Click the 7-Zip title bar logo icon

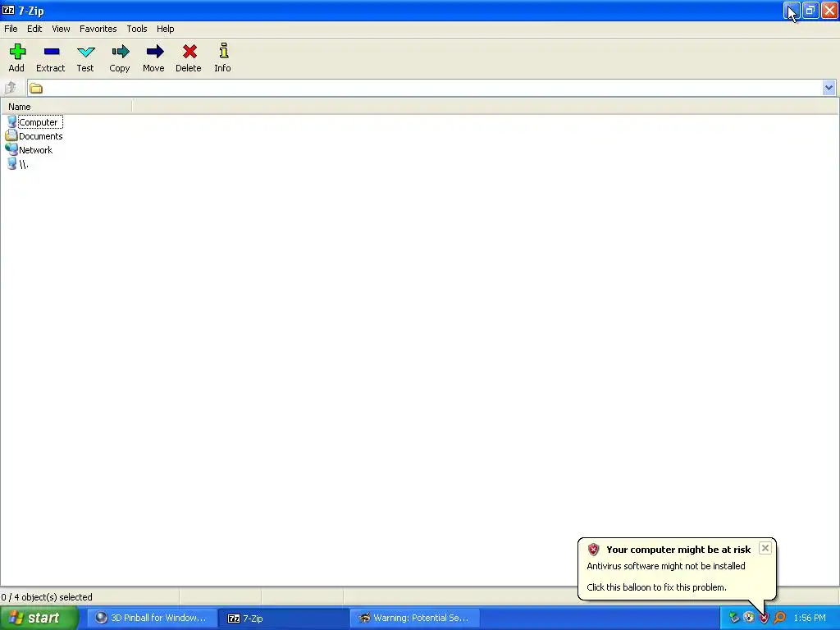(x=8, y=10)
